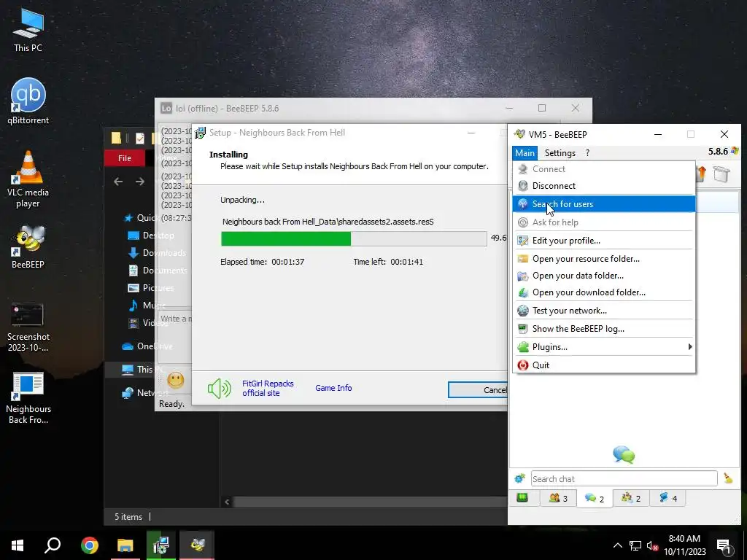This screenshot has height=560, width=747.
Task: Select Show the BeeBEEP log
Action: tap(603, 329)
